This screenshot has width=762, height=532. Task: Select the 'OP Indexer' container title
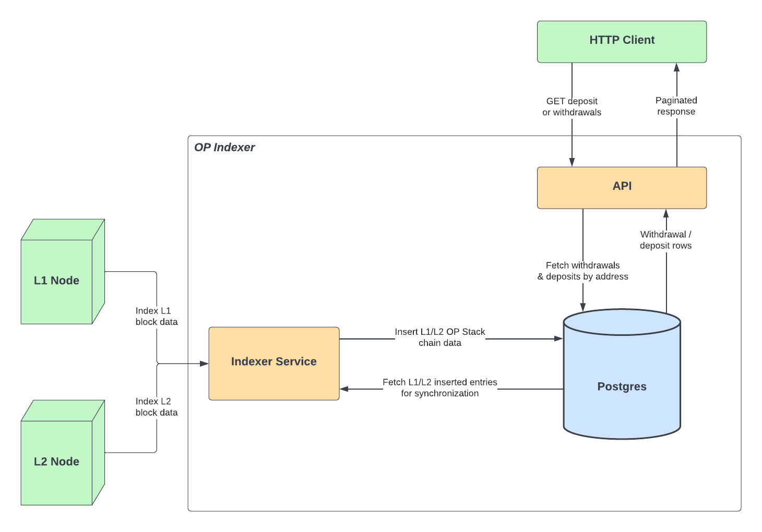click(224, 148)
